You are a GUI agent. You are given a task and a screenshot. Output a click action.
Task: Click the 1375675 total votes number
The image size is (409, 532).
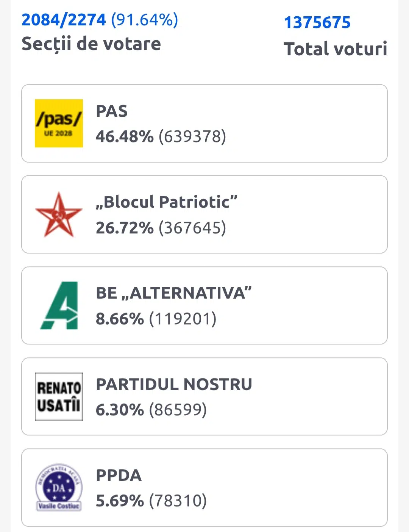[x=317, y=22]
